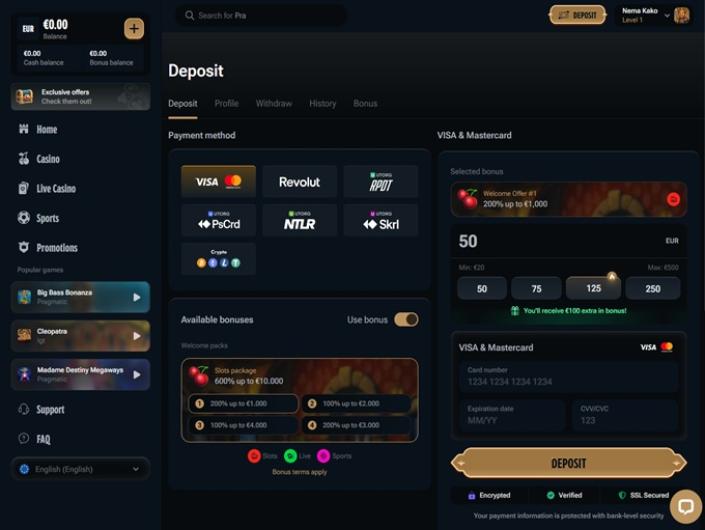Image resolution: width=705 pixels, height=530 pixels.
Task: Choose the PsCrd payment method
Action: click(x=219, y=220)
